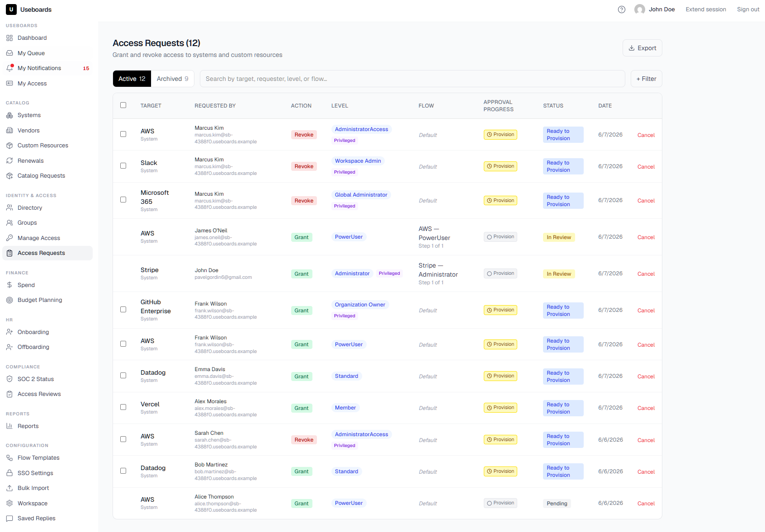The width and height of the screenshot is (765, 532).
Task: Check the Slack request row checkbox
Action: pos(123,166)
